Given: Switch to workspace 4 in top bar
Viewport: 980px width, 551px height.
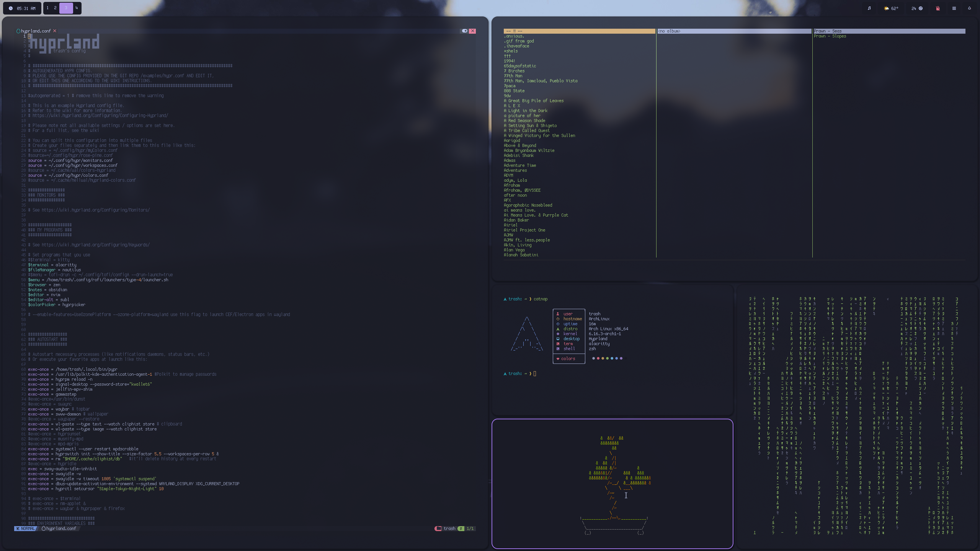Looking at the screenshot, I should pos(77,8).
